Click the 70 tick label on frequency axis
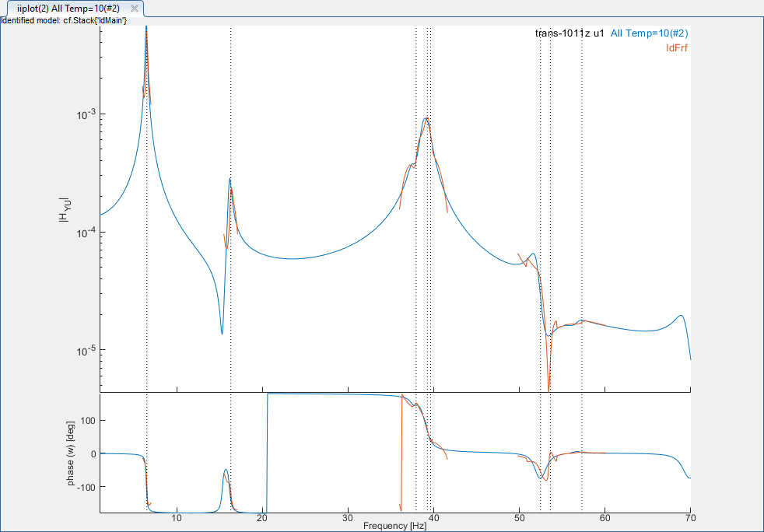Viewport: 764px width, 532px height. (689, 518)
